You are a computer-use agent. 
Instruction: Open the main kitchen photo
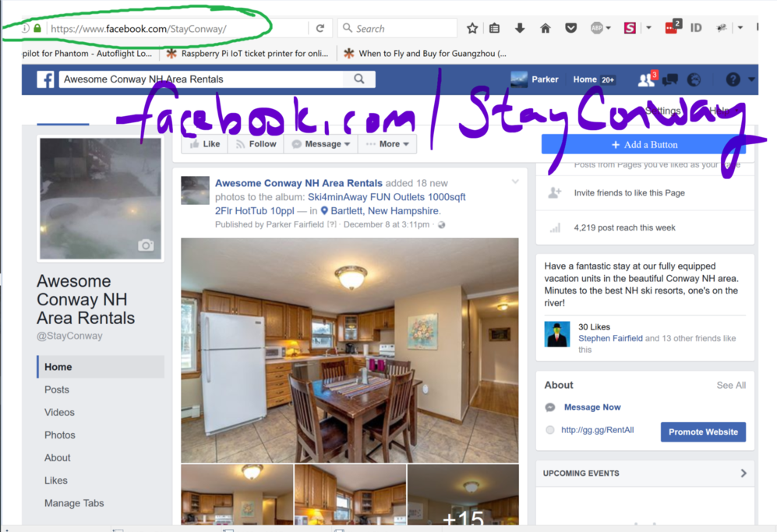(x=350, y=351)
